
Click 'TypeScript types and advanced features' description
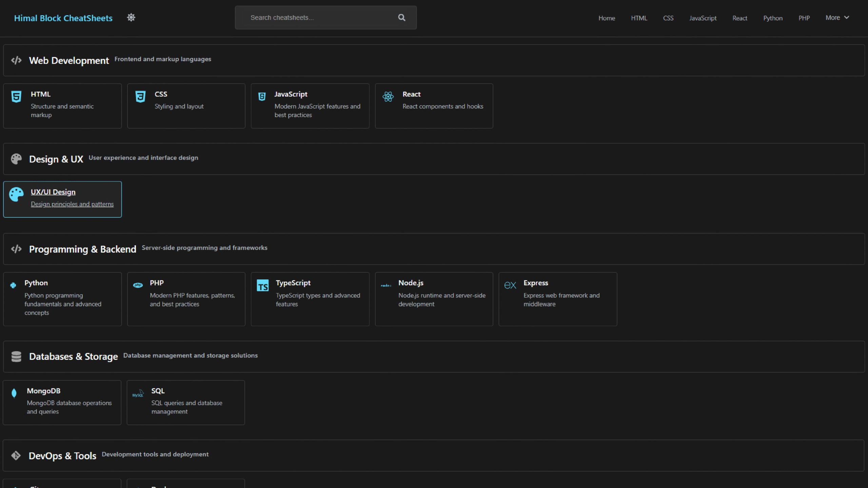coord(318,300)
